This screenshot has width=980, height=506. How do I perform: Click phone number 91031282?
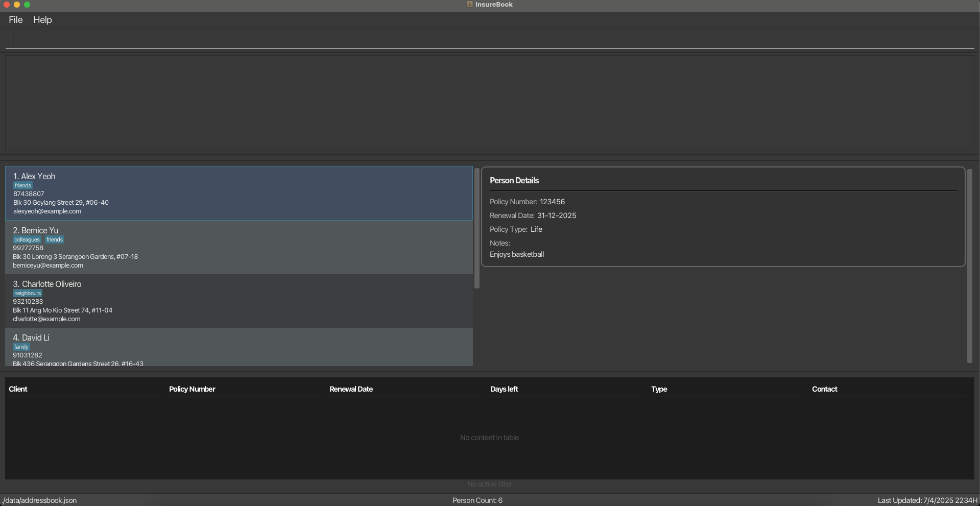point(28,355)
